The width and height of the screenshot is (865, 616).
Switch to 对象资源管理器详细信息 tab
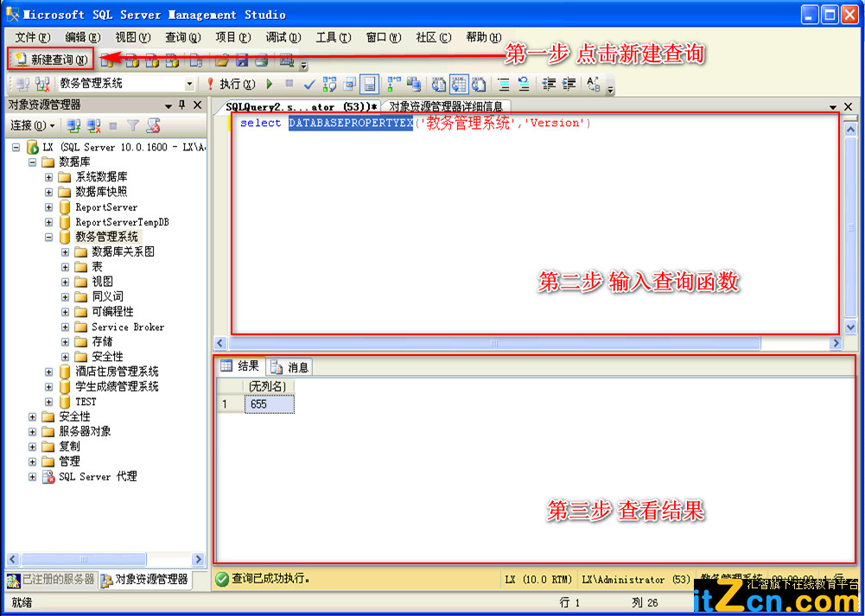446,106
